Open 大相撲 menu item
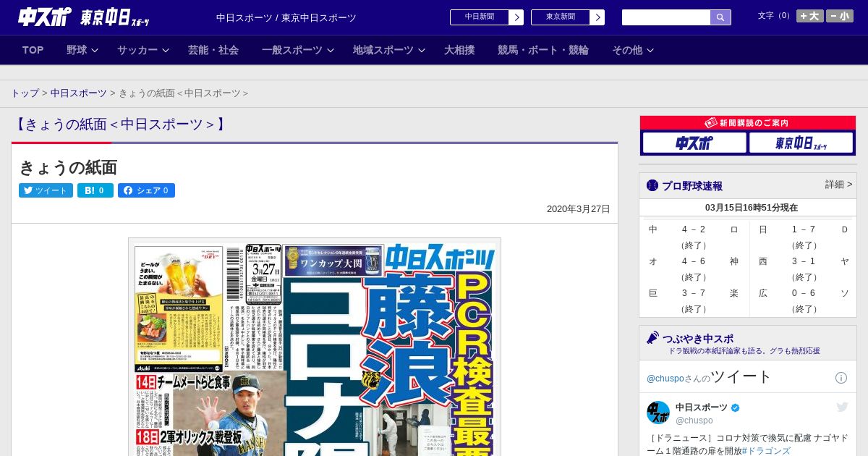Screen dimensions: 868x456 (459, 50)
